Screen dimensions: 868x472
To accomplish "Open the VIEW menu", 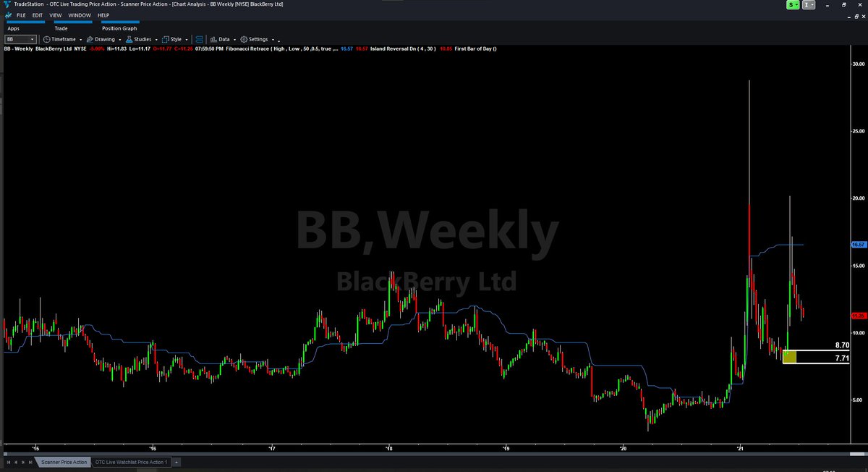I will 56,14.
